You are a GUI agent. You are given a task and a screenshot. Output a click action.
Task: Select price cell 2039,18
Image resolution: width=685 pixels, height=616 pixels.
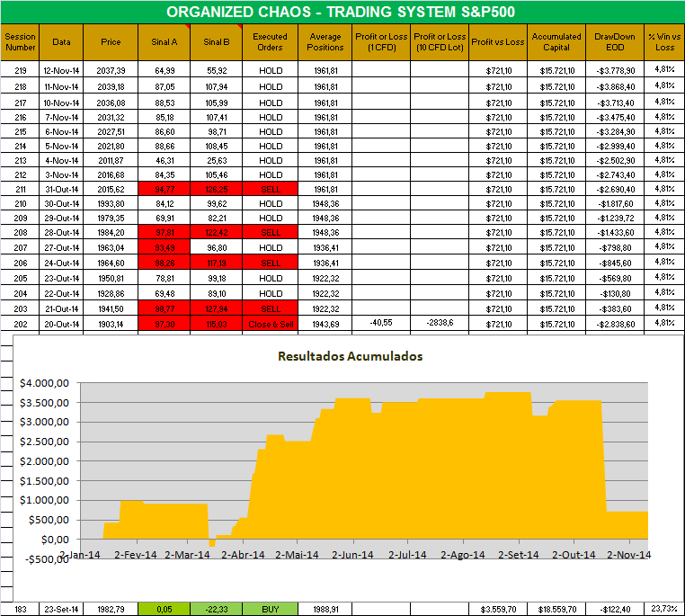point(111,86)
